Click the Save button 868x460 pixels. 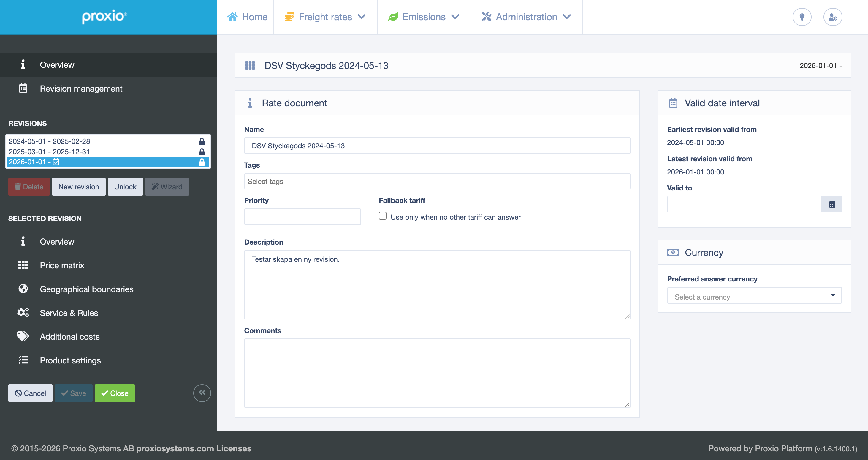coord(73,393)
